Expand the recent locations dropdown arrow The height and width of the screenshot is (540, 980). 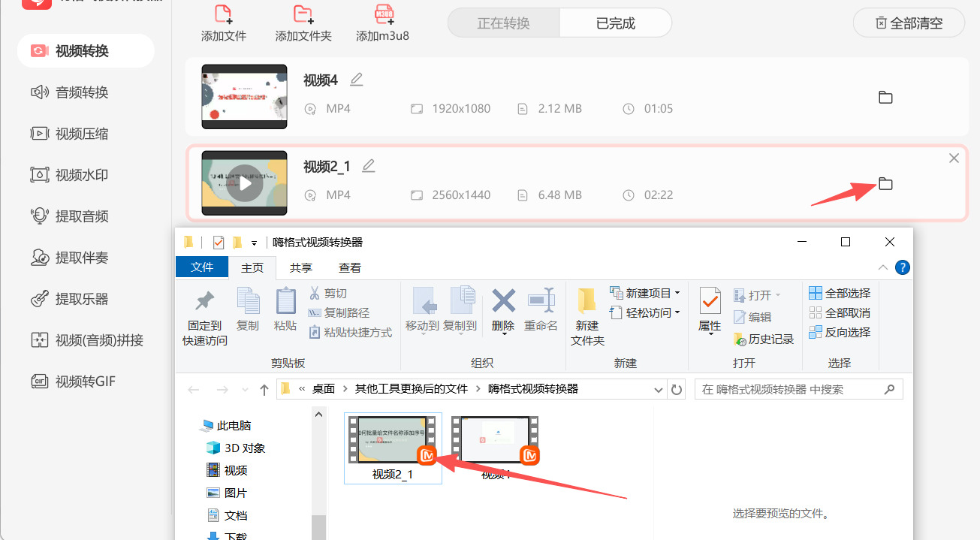(244, 390)
